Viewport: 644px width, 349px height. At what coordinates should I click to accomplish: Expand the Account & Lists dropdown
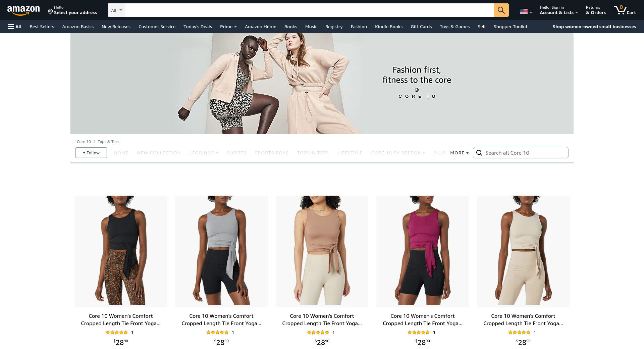tap(558, 12)
